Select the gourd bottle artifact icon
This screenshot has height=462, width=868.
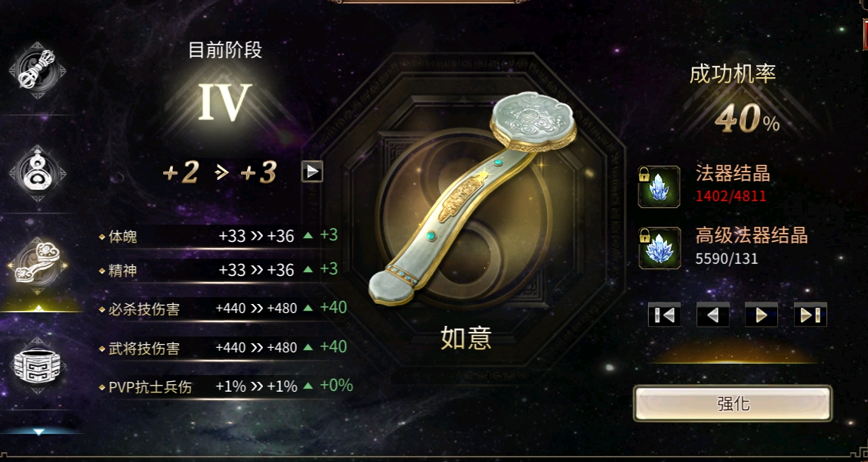(x=37, y=173)
